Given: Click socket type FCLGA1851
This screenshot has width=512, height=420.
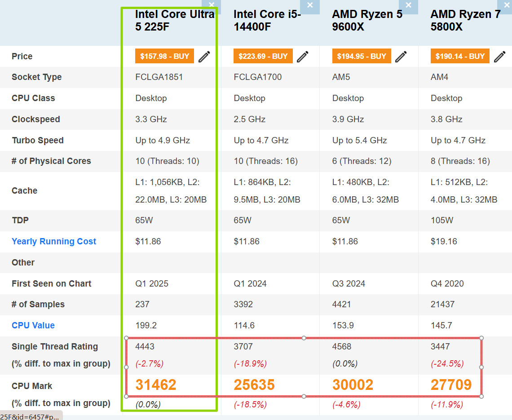Looking at the screenshot, I should tap(159, 77).
